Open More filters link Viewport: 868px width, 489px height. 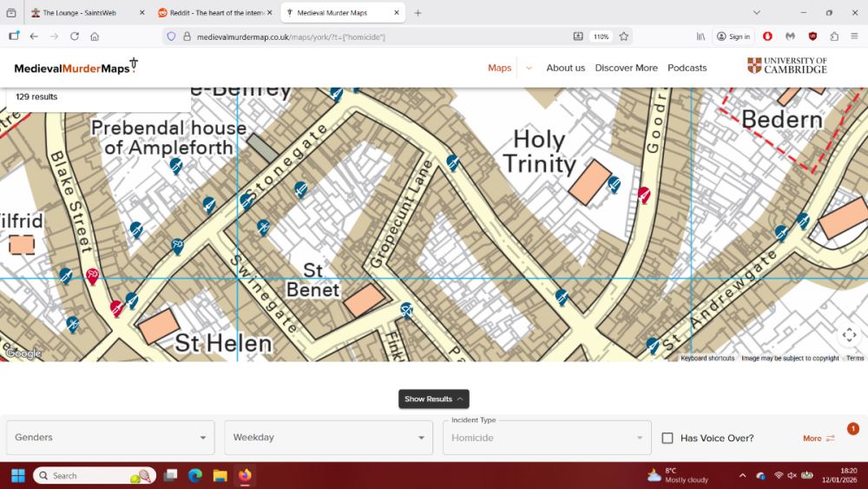[819, 439]
